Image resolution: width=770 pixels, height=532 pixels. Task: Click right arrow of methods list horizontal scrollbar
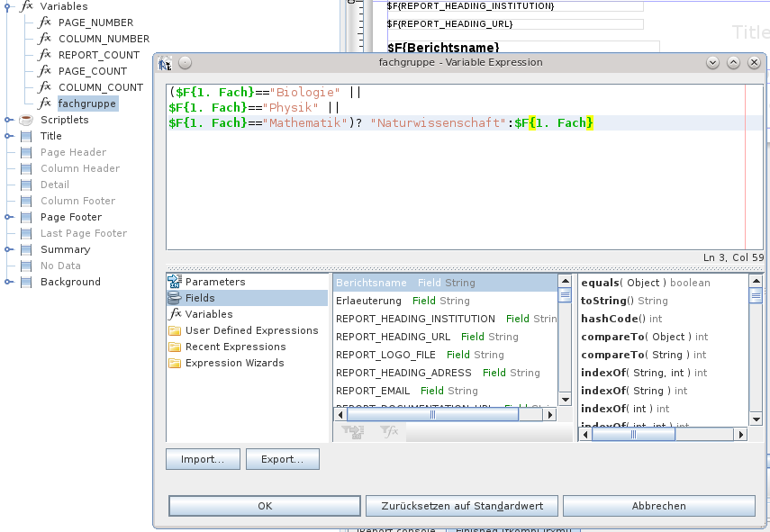coord(741,435)
